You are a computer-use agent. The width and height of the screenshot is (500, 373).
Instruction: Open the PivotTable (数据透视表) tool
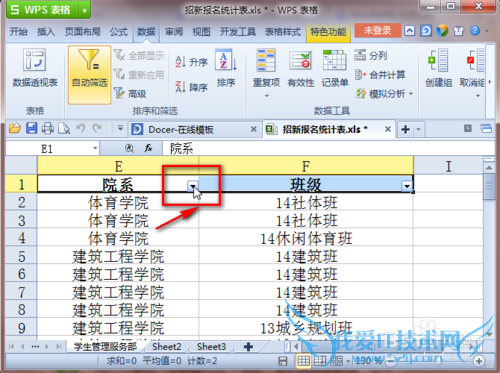tap(35, 68)
